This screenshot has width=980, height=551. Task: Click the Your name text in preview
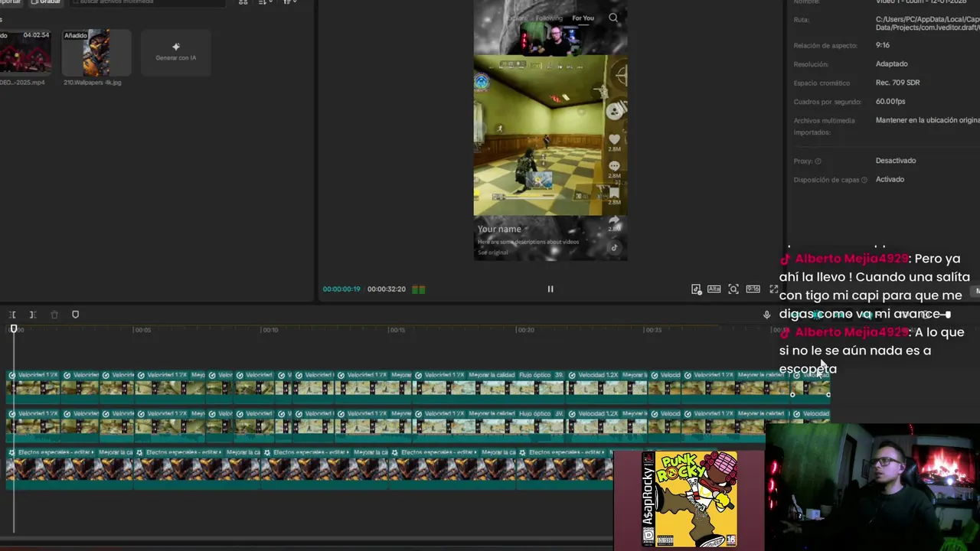tap(499, 229)
